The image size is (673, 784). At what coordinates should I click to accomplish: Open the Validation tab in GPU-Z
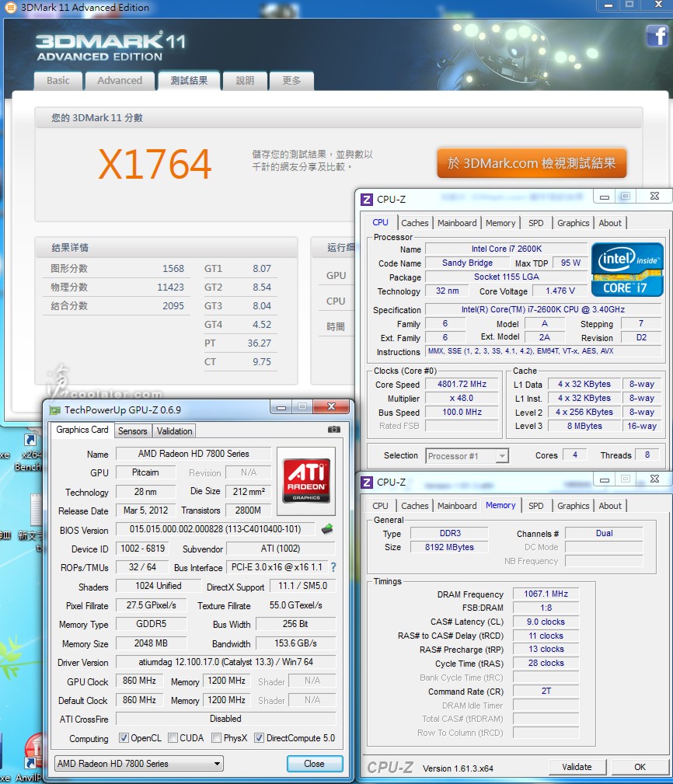(174, 431)
